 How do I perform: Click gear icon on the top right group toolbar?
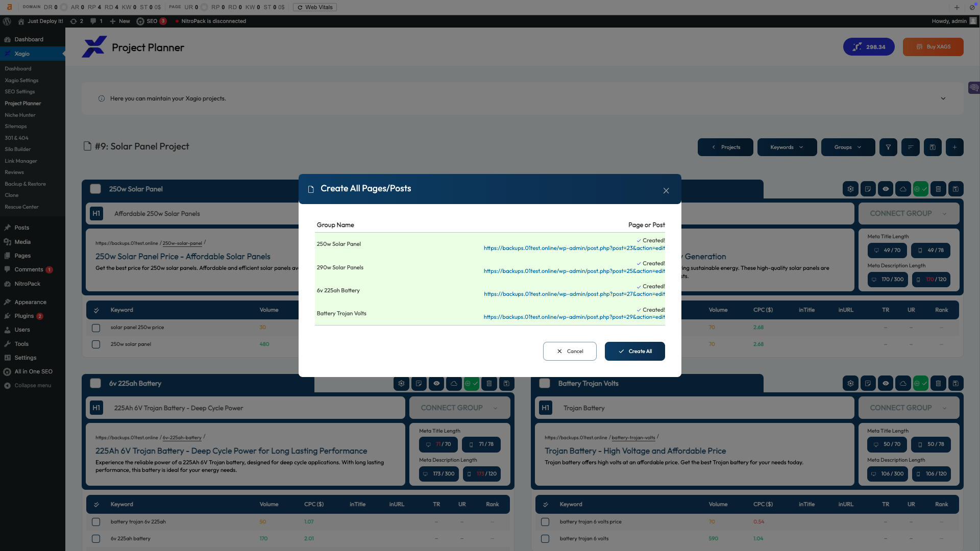(x=850, y=189)
